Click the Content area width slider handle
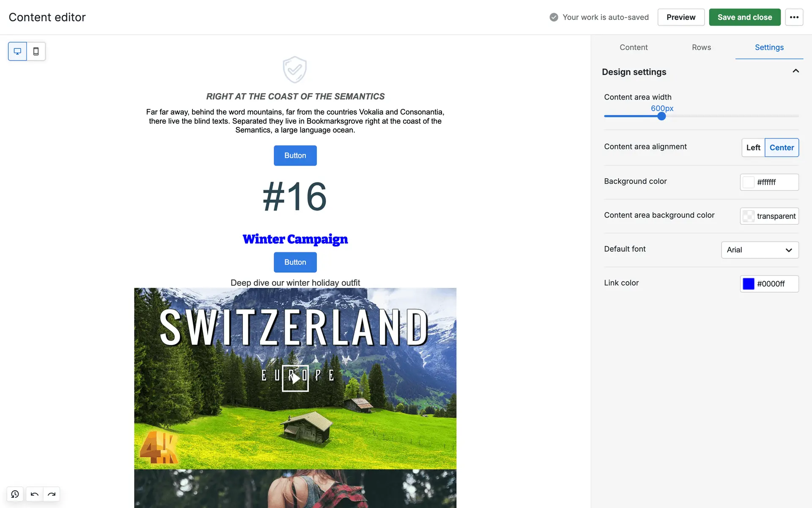This screenshot has width=812, height=508. point(661,116)
